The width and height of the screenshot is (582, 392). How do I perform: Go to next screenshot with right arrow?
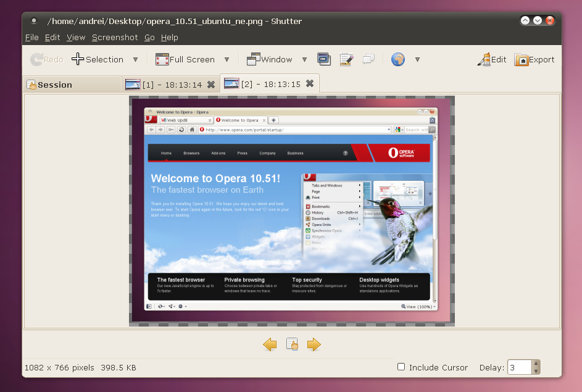[x=314, y=344]
